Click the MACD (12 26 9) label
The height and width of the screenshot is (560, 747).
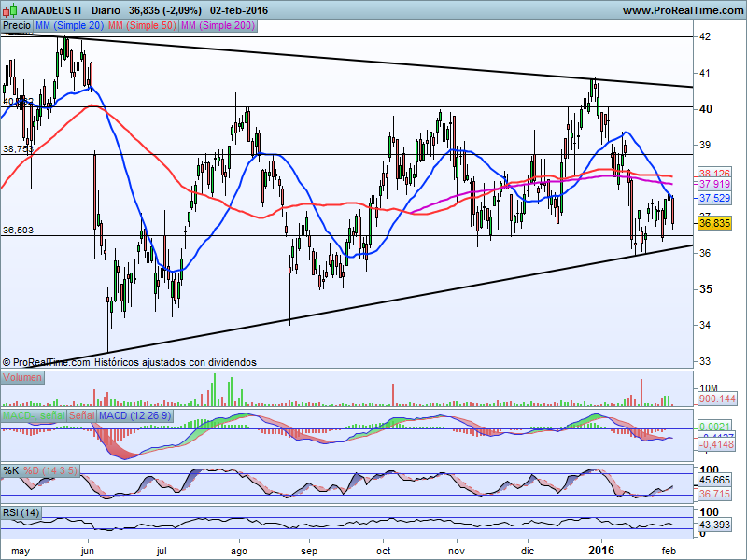coord(134,415)
